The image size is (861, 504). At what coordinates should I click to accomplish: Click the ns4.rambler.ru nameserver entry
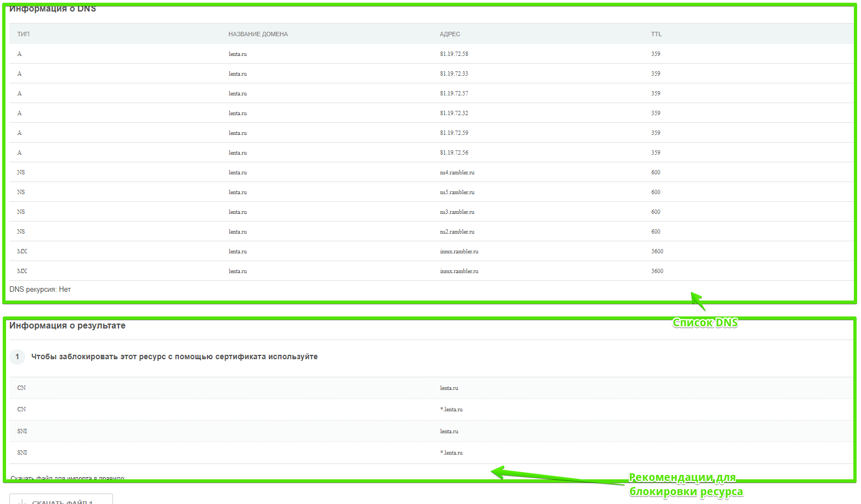[457, 172]
